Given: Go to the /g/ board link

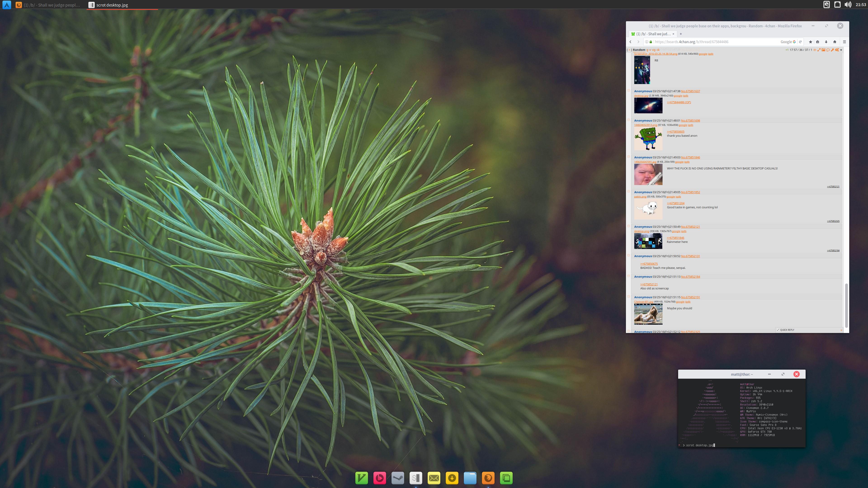Looking at the screenshot, I should click(648, 50).
